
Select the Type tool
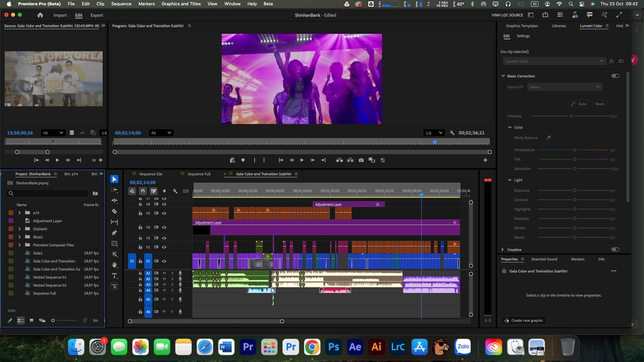click(115, 276)
